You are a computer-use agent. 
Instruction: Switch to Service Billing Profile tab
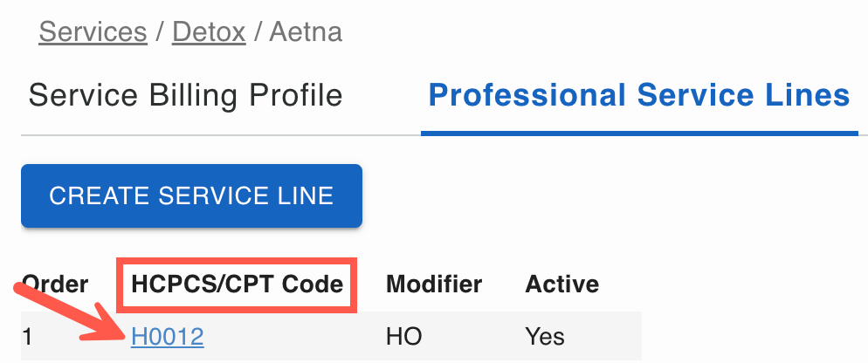click(185, 94)
